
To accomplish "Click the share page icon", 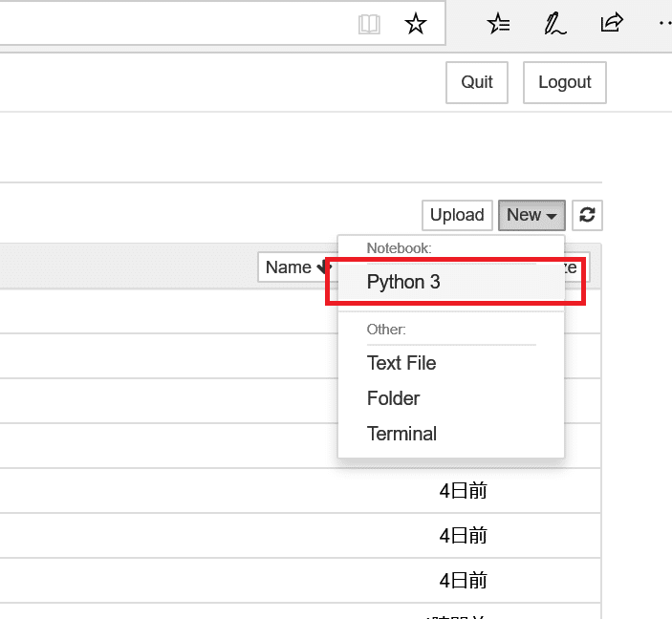I will (x=612, y=23).
